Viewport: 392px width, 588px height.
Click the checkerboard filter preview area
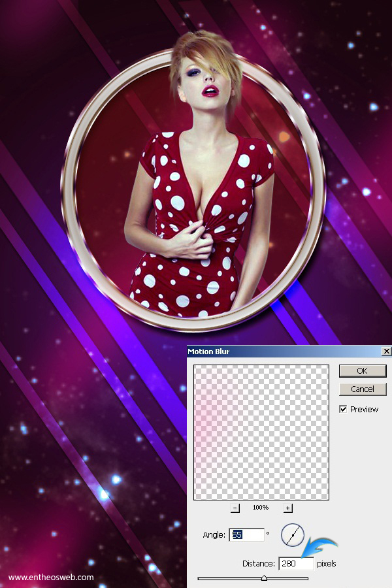(x=261, y=432)
